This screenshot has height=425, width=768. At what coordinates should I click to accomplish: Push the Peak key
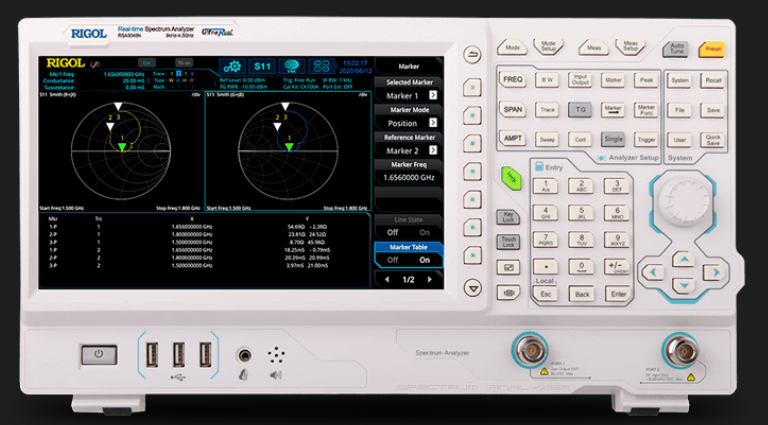pyautogui.click(x=646, y=80)
